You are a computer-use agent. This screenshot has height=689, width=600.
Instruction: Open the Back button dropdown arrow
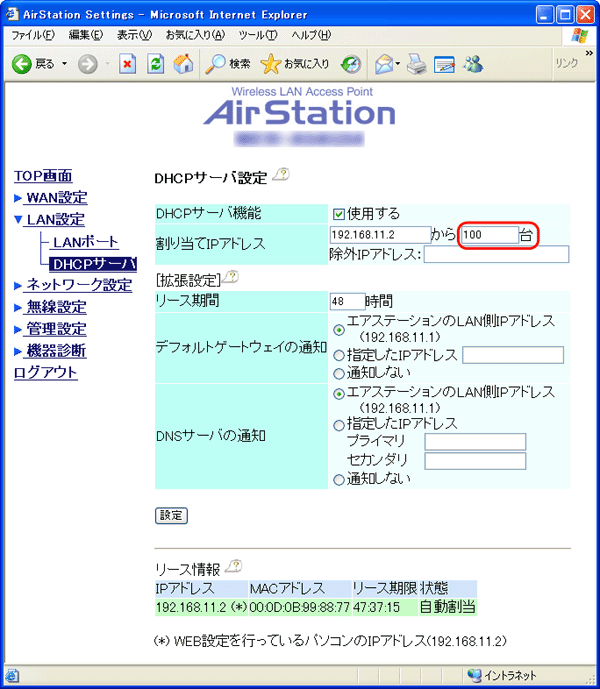(x=64, y=64)
